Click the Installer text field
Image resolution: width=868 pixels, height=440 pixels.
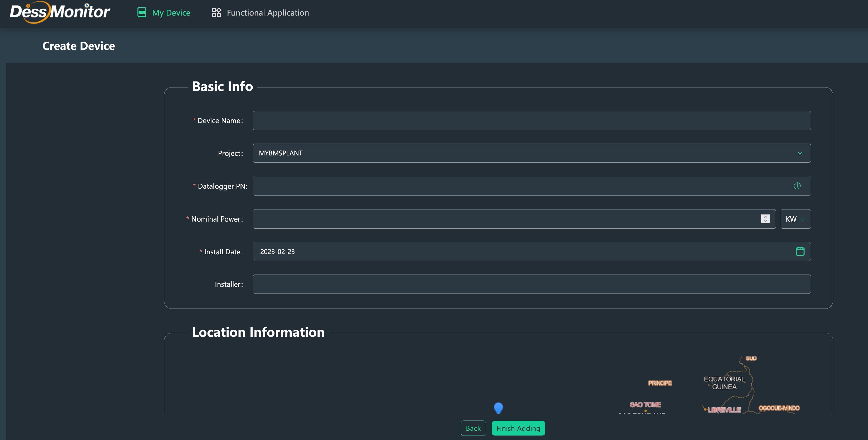click(x=531, y=284)
